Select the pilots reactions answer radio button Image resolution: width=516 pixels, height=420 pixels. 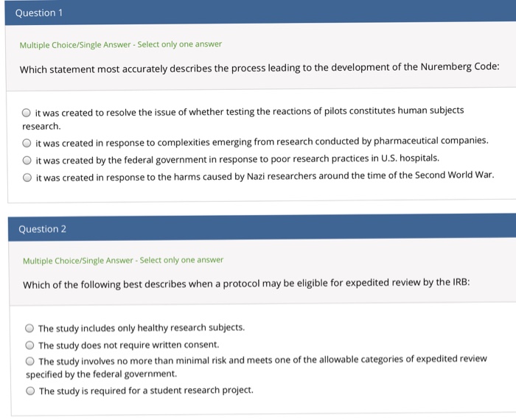[x=27, y=113]
